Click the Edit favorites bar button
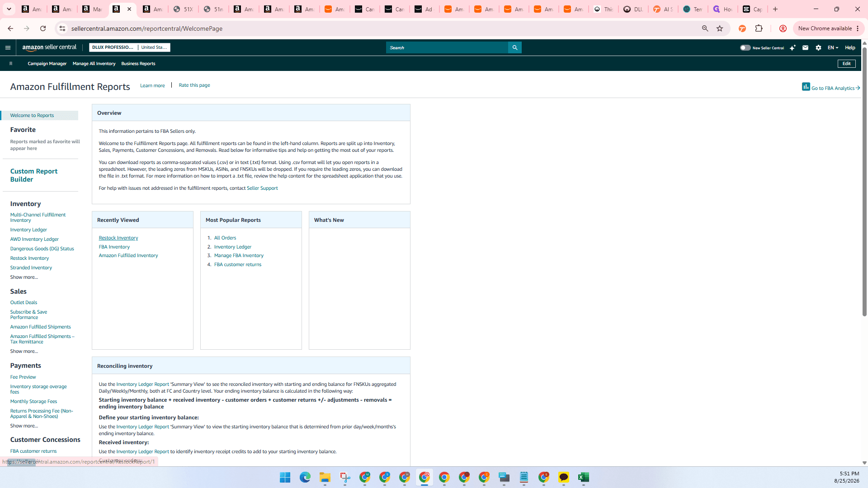Viewport: 868px width, 488px height. pyautogui.click(x=846, y=64)
